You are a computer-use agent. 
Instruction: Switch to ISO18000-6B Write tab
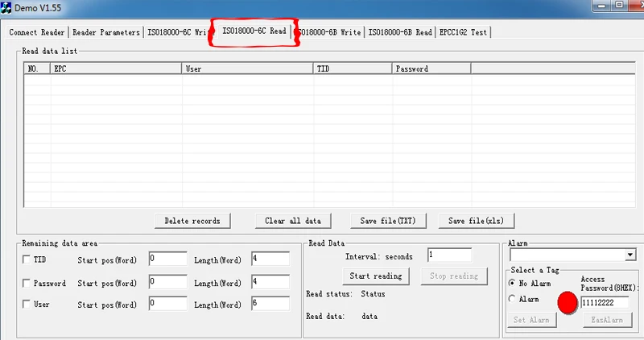pyautogui.click(x=330, y=32)
